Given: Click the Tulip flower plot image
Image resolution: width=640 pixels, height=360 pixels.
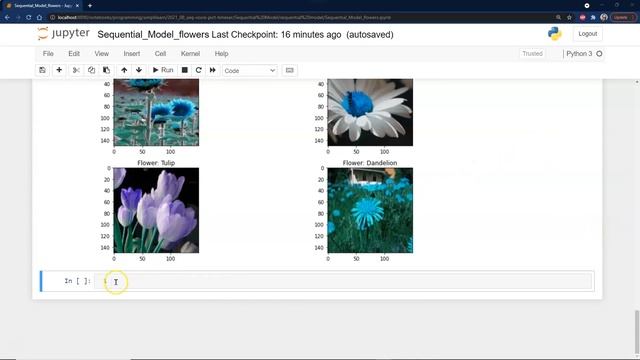Looking at the screenshot, I should coord(156,210).
